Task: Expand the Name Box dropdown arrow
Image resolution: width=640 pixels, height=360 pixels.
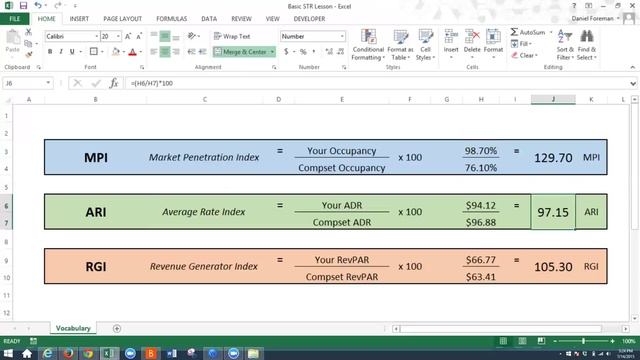Action: [x=48, y=83]
